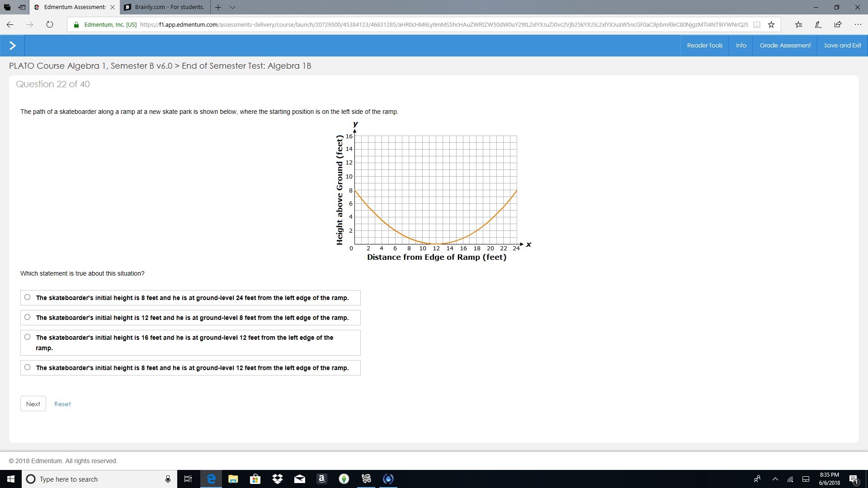868x488 pixels.
Task: Open the reading view book icon
Action: (757, 25)
